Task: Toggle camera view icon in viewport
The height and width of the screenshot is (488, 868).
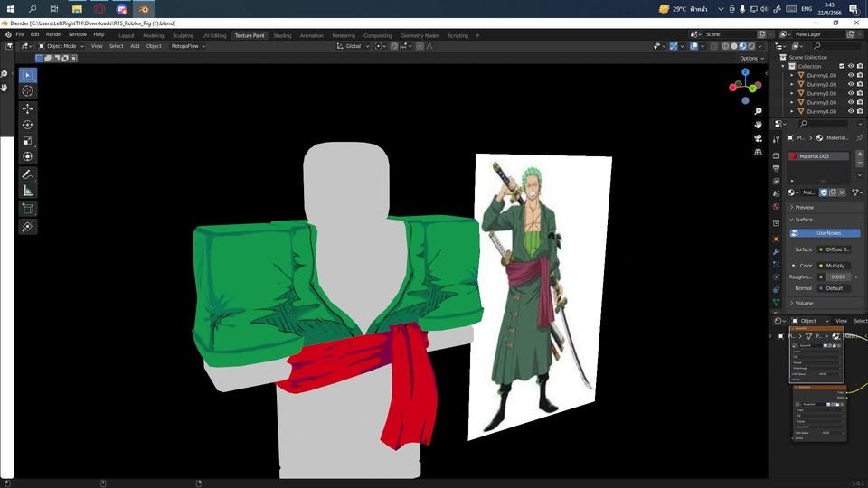Action: click(758, 138)
